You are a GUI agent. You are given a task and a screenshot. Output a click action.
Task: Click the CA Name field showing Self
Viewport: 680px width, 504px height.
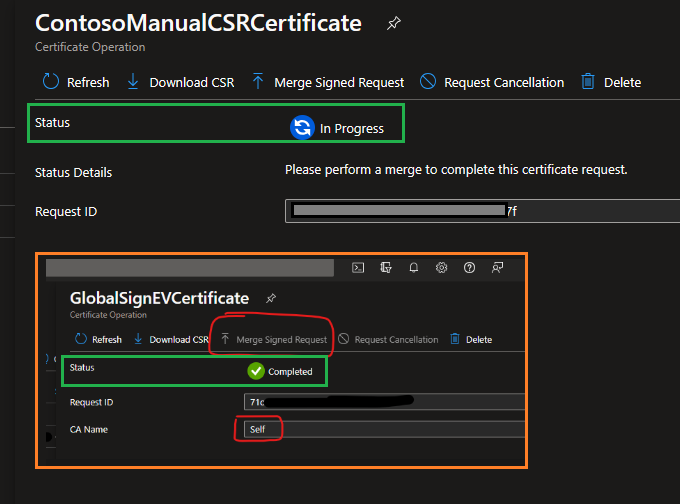[x=384, y=429]
